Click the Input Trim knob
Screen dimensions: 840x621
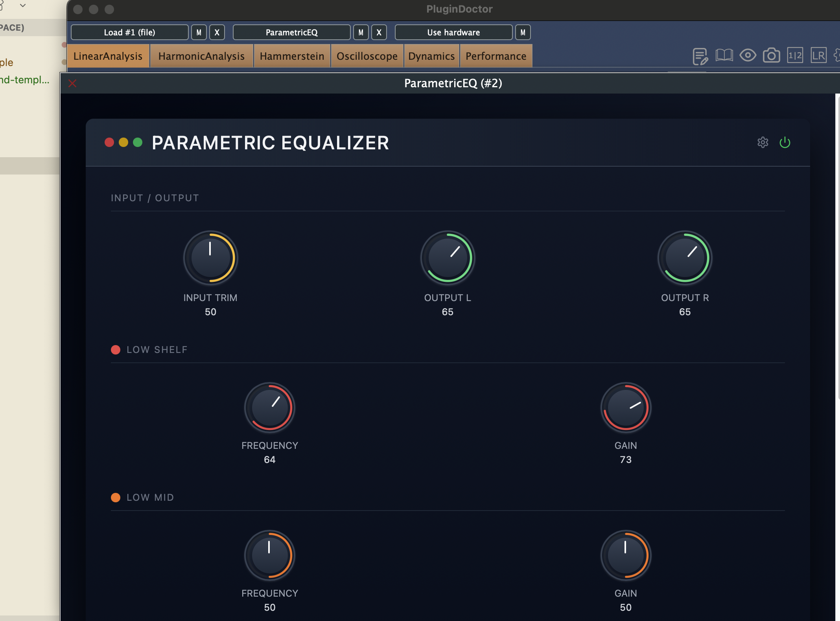point(210,258)
